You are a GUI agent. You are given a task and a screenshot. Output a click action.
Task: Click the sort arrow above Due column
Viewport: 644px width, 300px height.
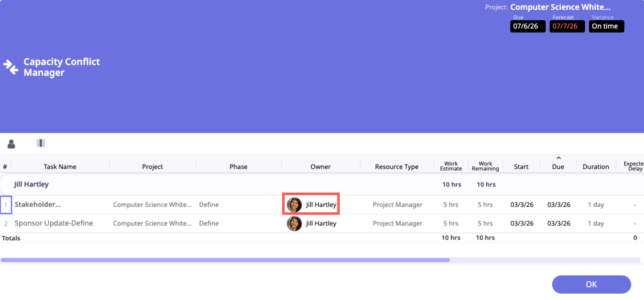558,158
